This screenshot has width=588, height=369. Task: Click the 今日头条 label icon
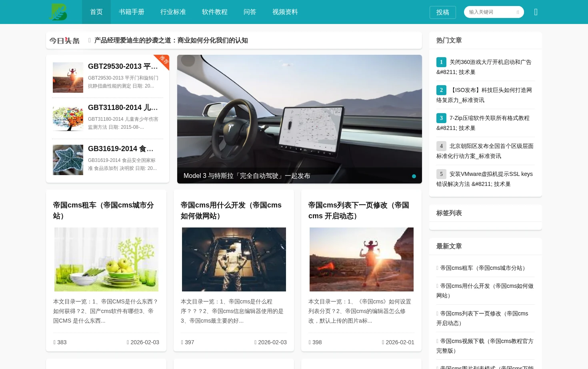pyautogui.click(x=64, y=40)
